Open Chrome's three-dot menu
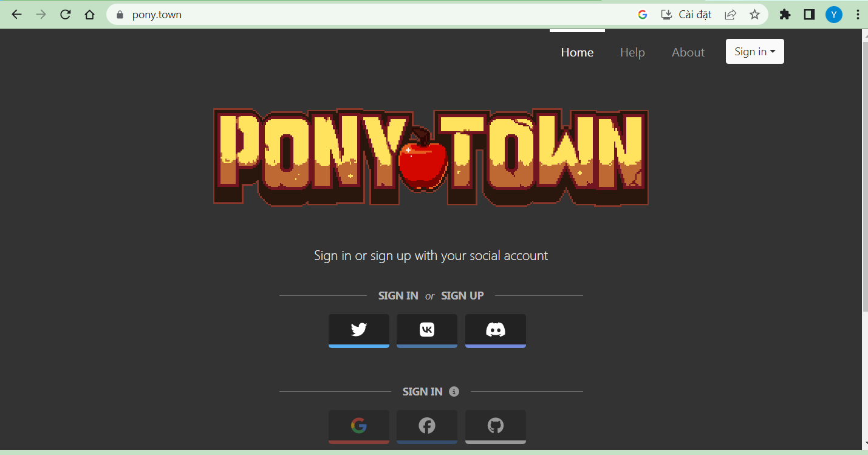Image resolution: width=868 pixels, height=455 pixels. pyautogui.click(x=858, y=15)
